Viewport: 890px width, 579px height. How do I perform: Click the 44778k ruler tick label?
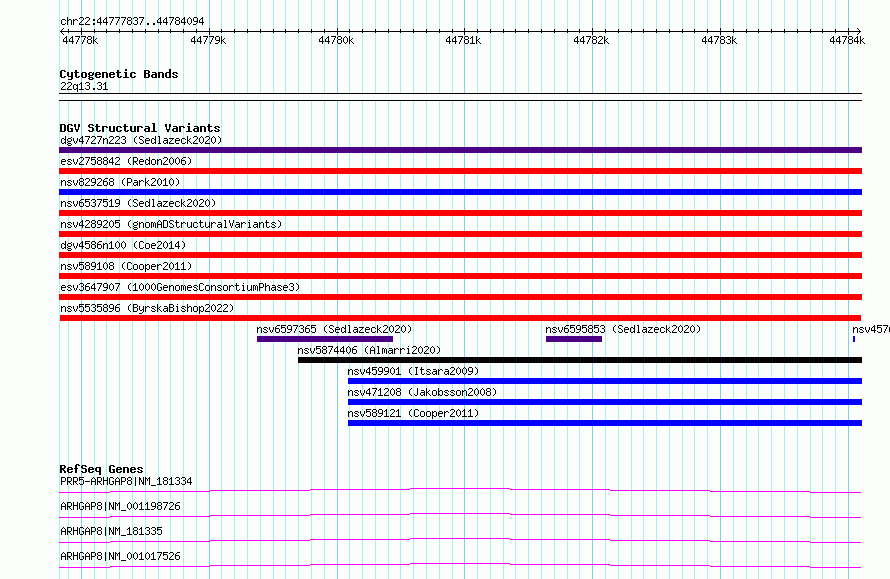pyautogui.click(x=80, y=40)
